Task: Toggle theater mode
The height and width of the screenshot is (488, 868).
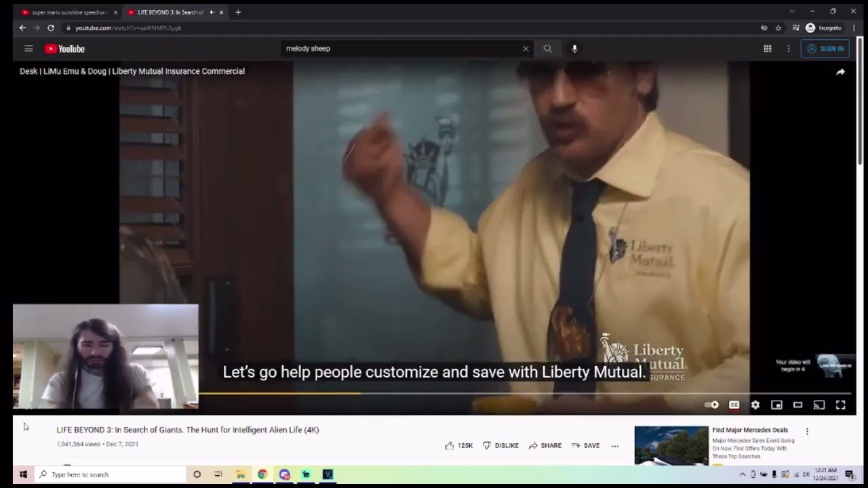Action: [x=797, y=405]
